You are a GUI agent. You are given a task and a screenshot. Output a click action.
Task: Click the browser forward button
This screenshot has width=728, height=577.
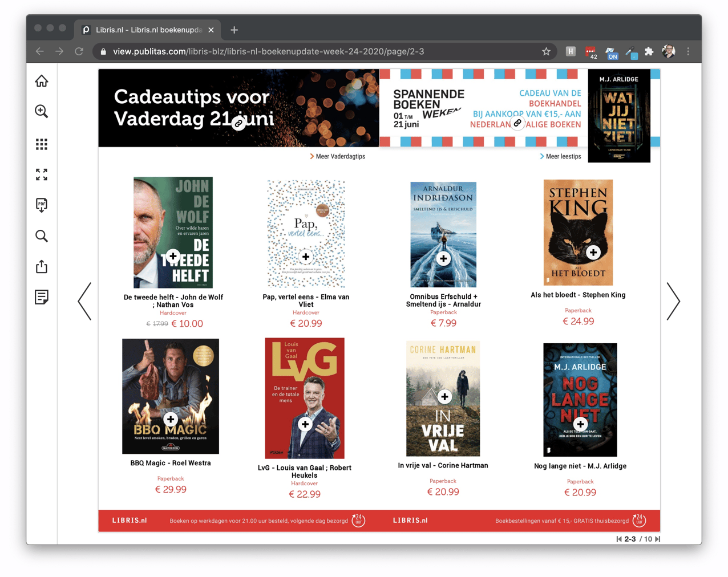(x=59, y=51)
